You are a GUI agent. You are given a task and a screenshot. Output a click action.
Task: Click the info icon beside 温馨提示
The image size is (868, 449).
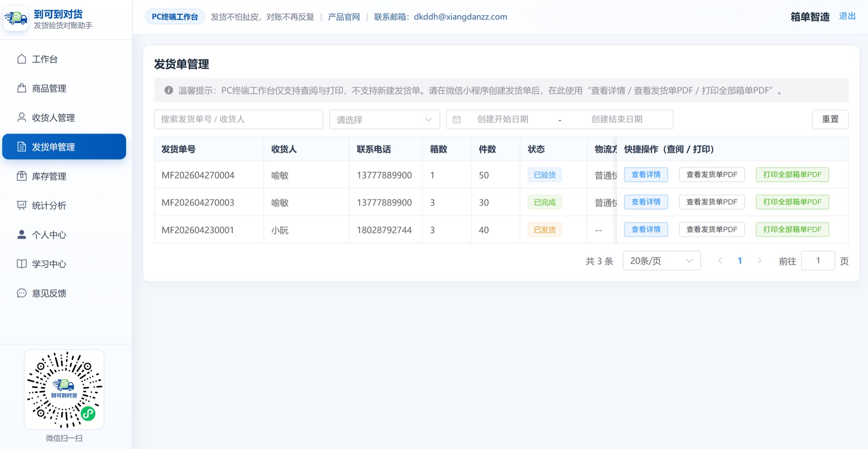pos(169,90)
